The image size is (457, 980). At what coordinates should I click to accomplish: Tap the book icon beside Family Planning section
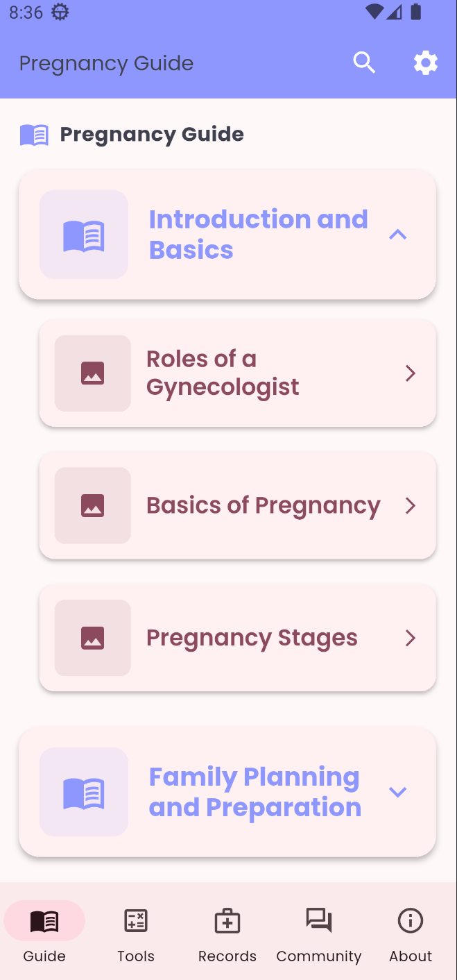[x=84, y=792]
